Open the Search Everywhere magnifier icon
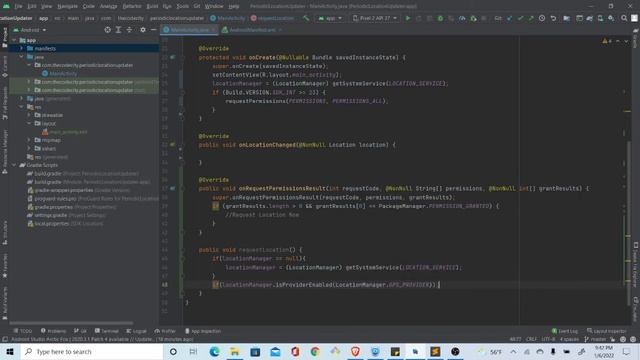 tap(624, 18)
